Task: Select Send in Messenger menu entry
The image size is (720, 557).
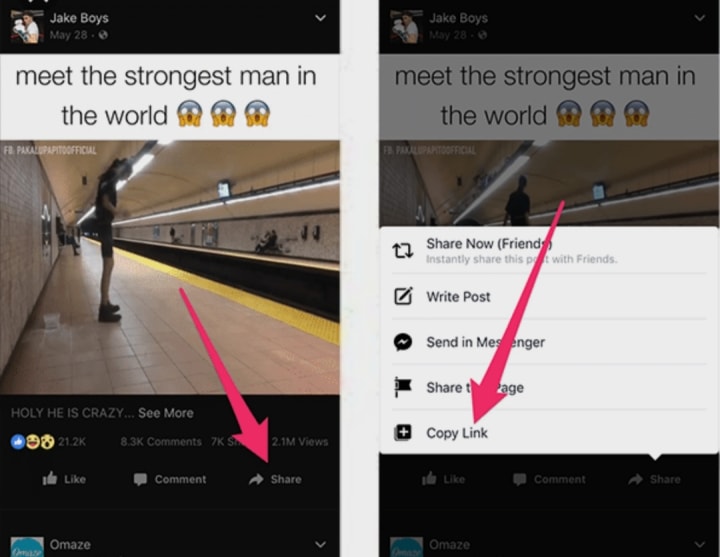Action: coord(549,342)
